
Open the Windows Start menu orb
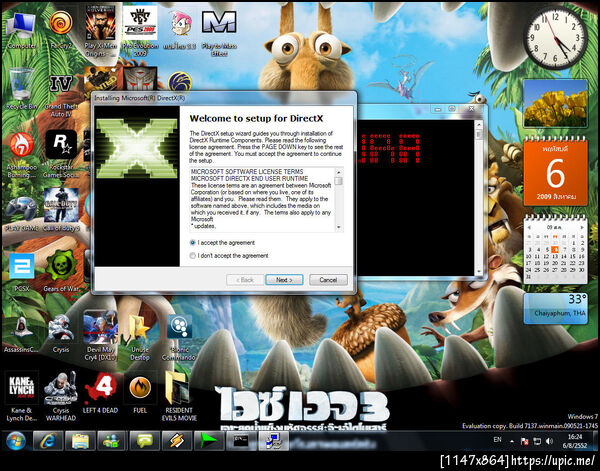tap(16, 441)
